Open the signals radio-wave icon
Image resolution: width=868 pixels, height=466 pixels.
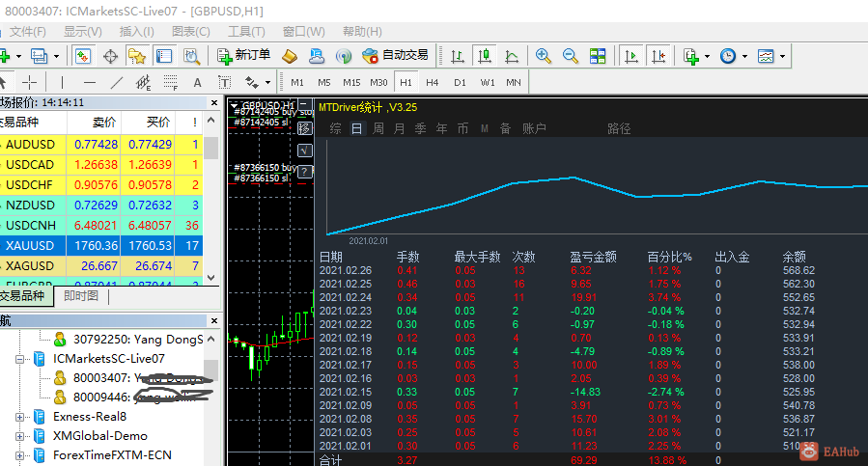tap(344, 56)
